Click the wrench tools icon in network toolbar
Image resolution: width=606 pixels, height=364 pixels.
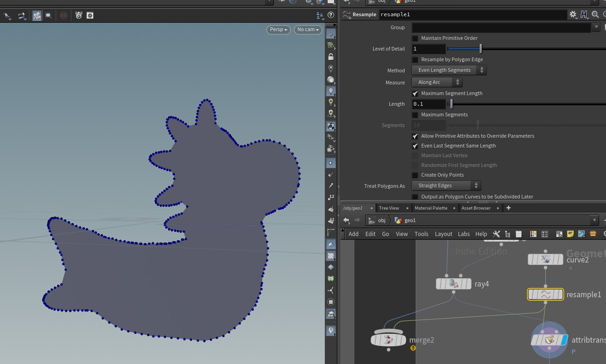coord(496,234)
